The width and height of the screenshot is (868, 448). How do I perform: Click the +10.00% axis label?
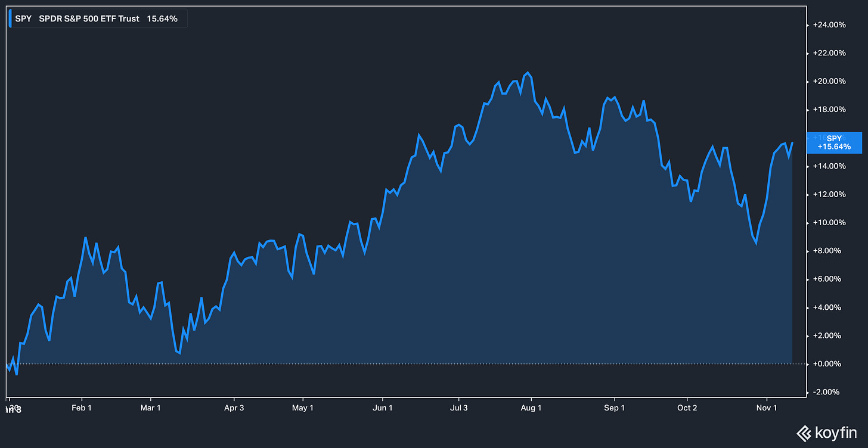829,223
